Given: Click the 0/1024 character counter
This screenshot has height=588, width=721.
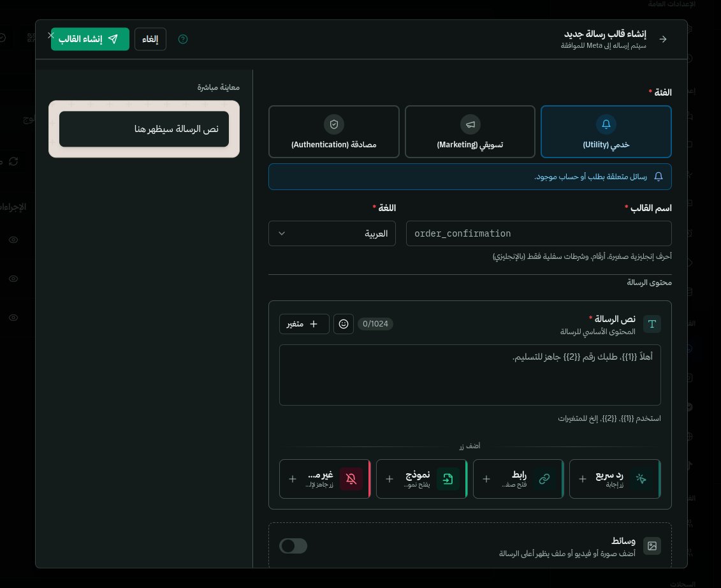Looking at the screenshot, I should [375, 324].
